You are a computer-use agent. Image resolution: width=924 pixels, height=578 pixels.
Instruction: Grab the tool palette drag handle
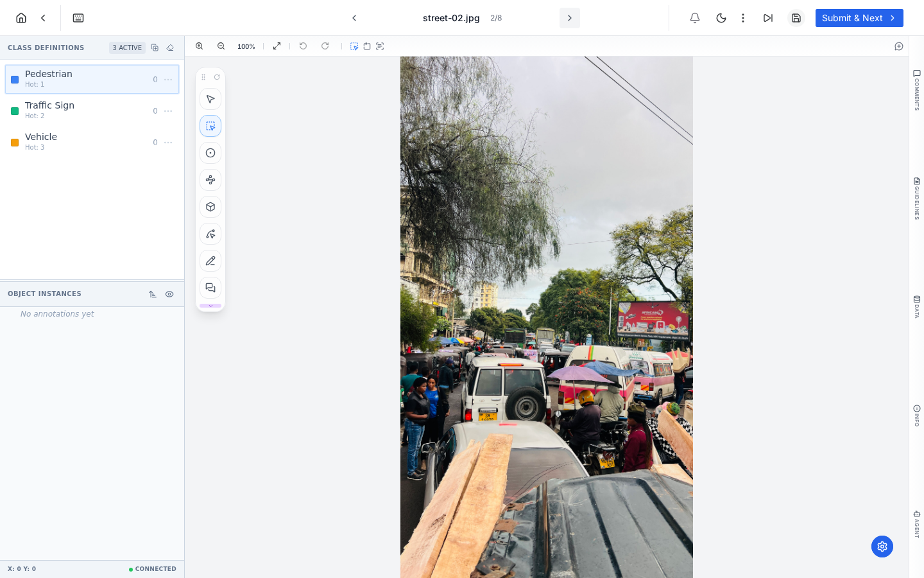(x=203, y=77)
